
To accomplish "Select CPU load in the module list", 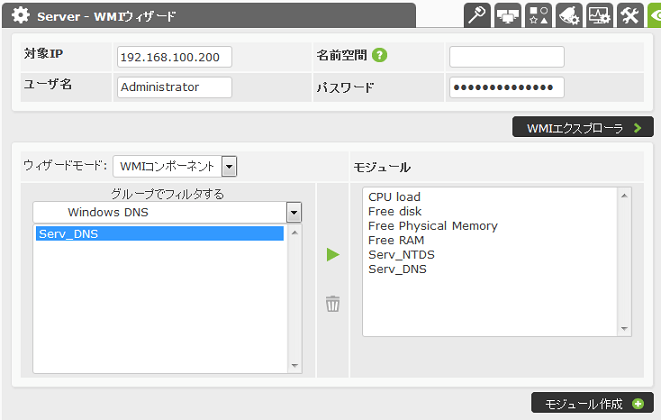I will click(x=394, y=197).
